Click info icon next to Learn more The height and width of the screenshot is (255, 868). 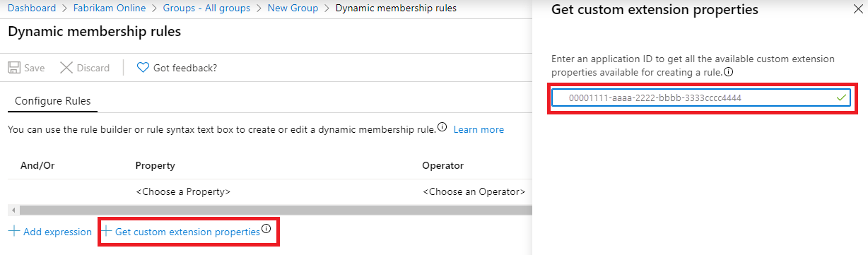pos(442,128)
